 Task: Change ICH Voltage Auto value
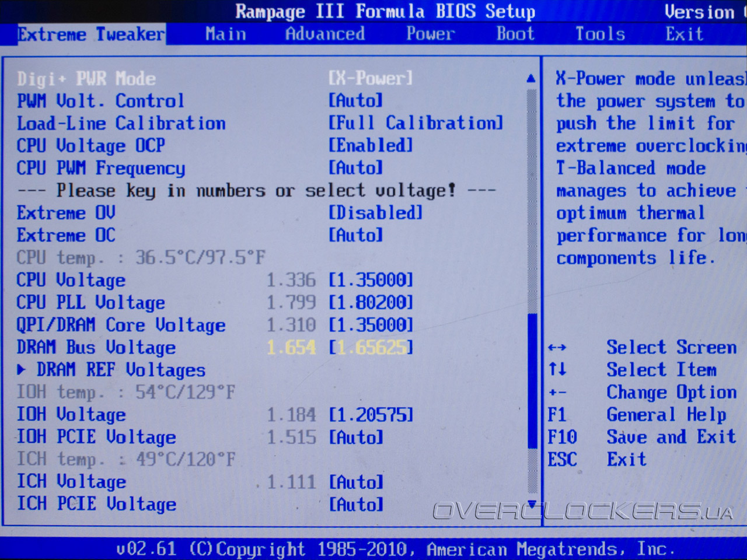pos(356,482)
